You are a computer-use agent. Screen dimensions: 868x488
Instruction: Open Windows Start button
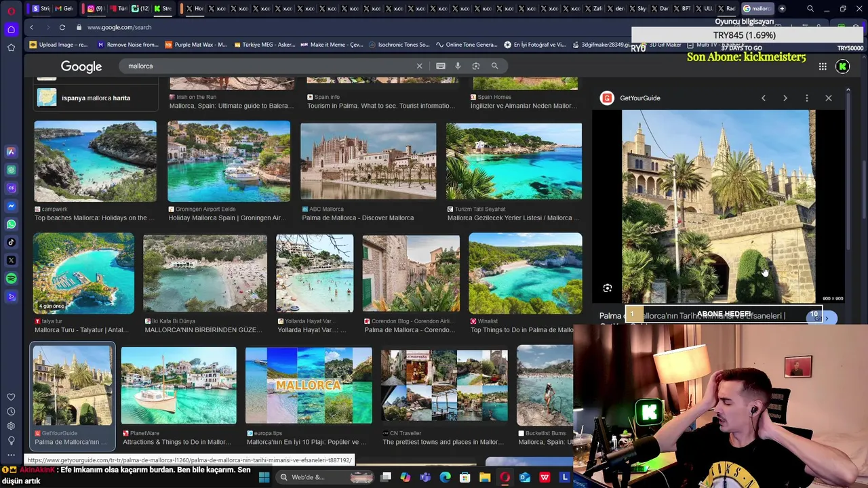[264, 477]
